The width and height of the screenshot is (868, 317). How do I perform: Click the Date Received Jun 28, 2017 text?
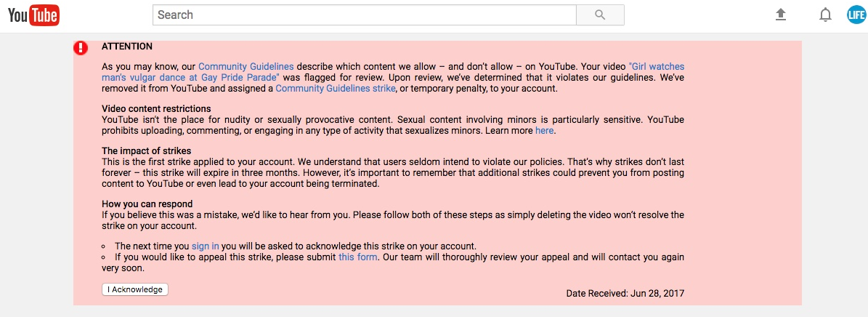[x=625, y=294]
